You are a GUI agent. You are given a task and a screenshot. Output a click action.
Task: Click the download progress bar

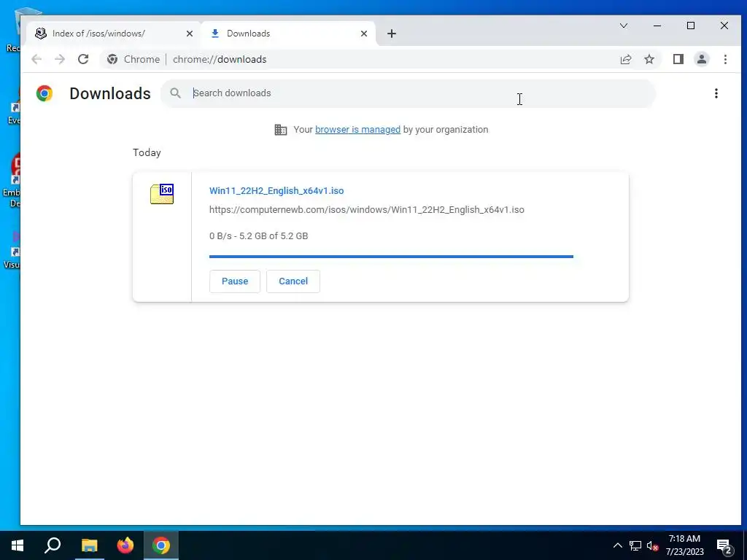391,257
